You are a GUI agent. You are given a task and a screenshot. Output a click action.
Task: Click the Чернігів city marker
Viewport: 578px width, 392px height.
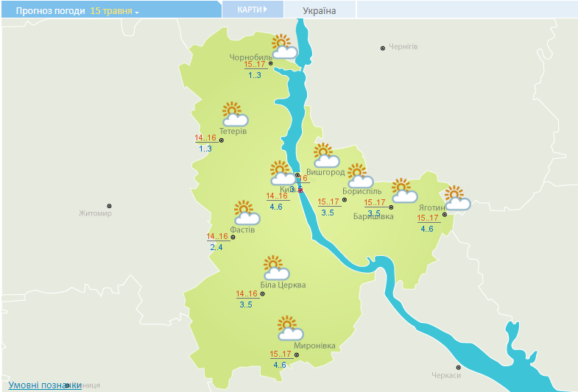pos(383,48)
